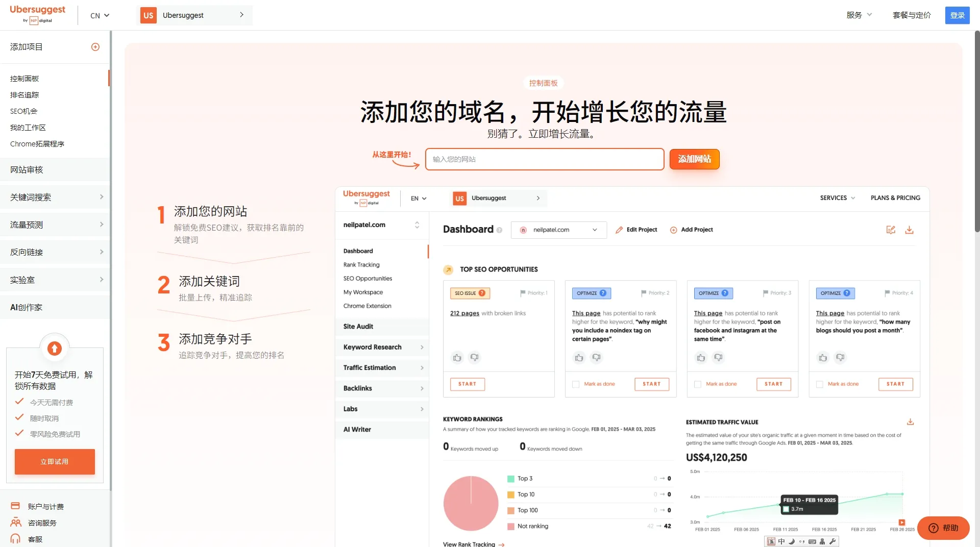
Task: Click the yellow Top 10 legend swatch
Action: [x=510, y=494]
